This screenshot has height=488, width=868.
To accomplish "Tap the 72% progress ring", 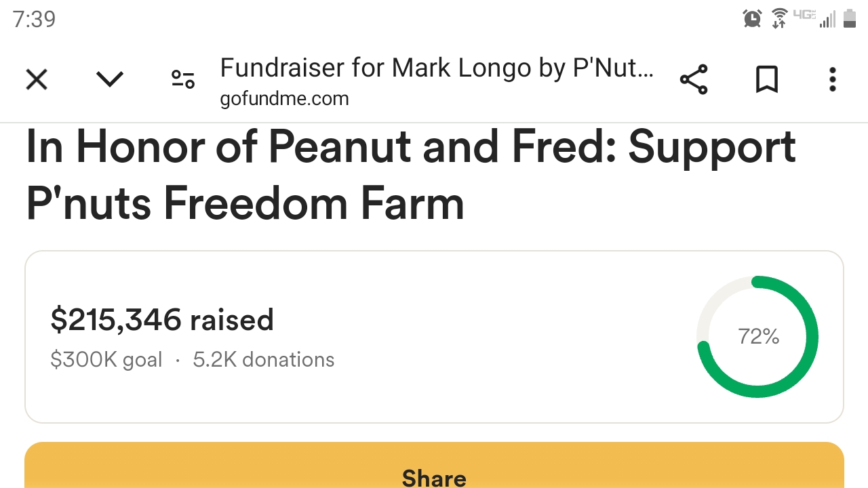I will pyautogui.click(x=757, y=337).
